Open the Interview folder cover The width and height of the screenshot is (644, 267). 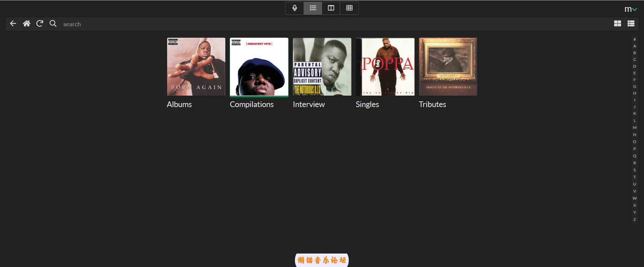point(322,67)
